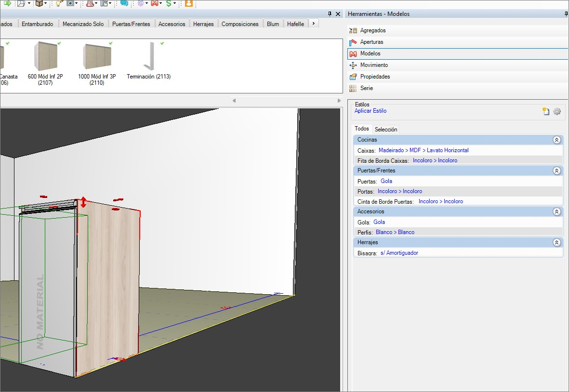The width and height of the screenshot is (569, 392).
Task: Click the light bulb icon in toolbar
Action: pyautogui.click(x=58, y=3)
